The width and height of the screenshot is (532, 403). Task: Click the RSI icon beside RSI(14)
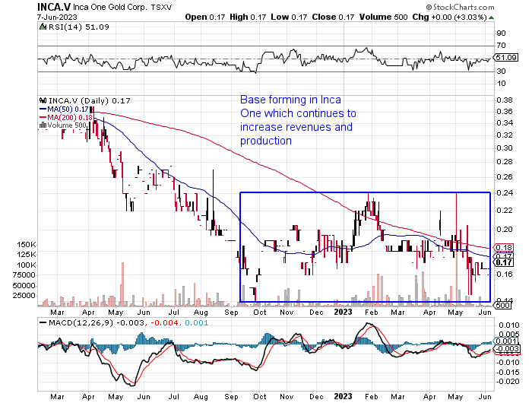43,27
